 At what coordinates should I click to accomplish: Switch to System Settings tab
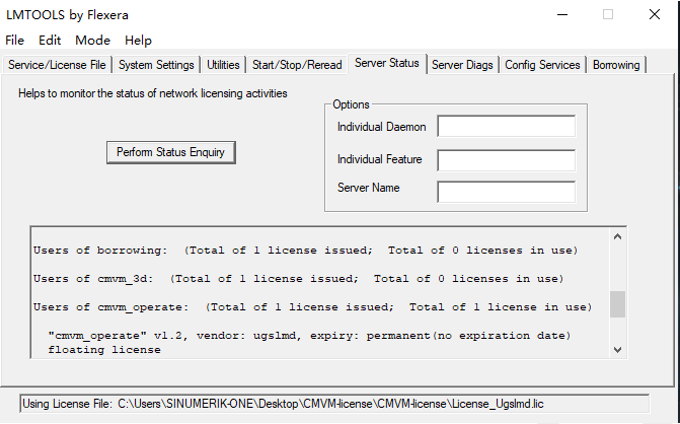tap(156, 65)
